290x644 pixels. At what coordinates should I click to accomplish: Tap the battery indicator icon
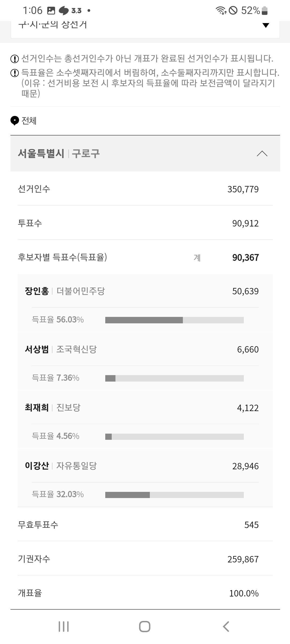tap(265, 11)
